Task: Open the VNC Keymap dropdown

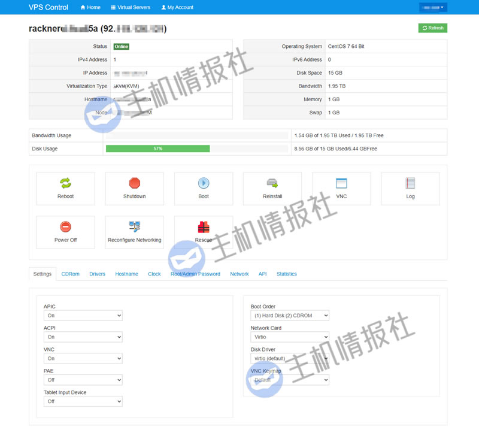Action: click(x=289, y=379)
